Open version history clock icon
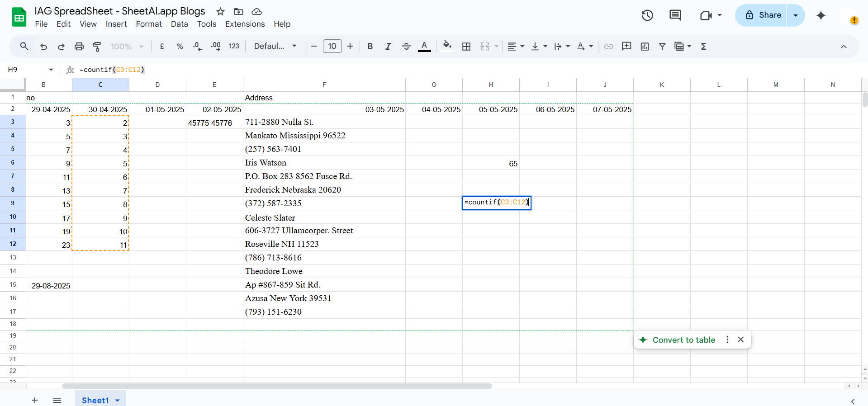This screenshot has width=868, height=406. click(647, 15)
